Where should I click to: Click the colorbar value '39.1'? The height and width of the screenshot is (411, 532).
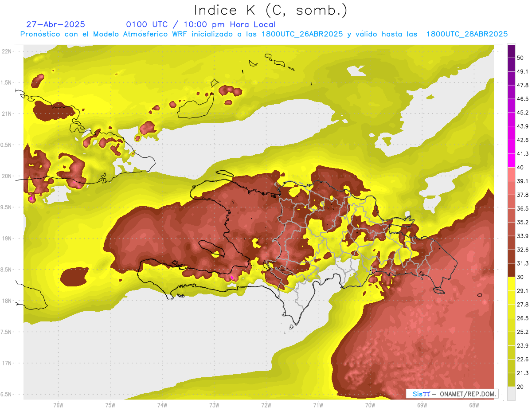522,181
